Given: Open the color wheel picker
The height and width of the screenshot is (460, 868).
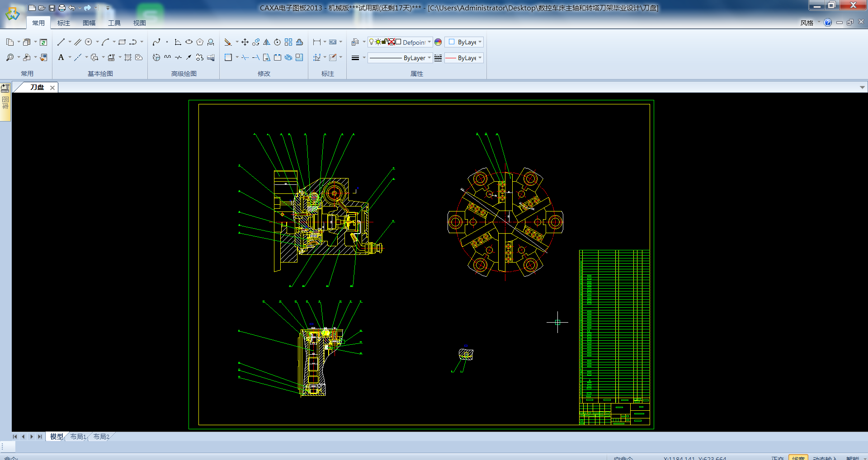Looking at the screenshot, I should tap(438, 42).
